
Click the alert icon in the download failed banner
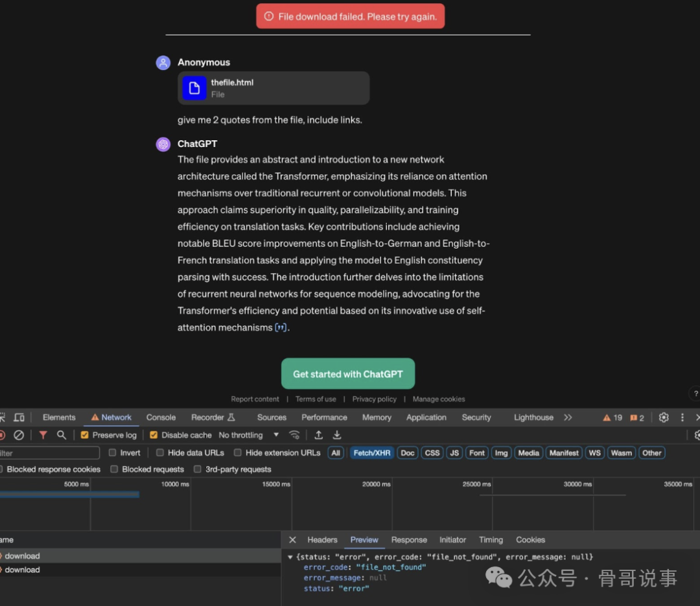(x=269, y=16)
